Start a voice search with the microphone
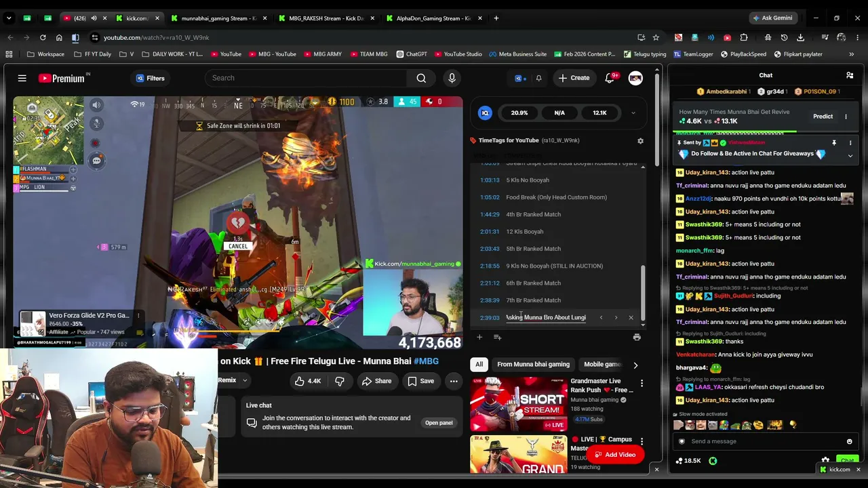Screen dimensions: 868x488 click(452, 78)
